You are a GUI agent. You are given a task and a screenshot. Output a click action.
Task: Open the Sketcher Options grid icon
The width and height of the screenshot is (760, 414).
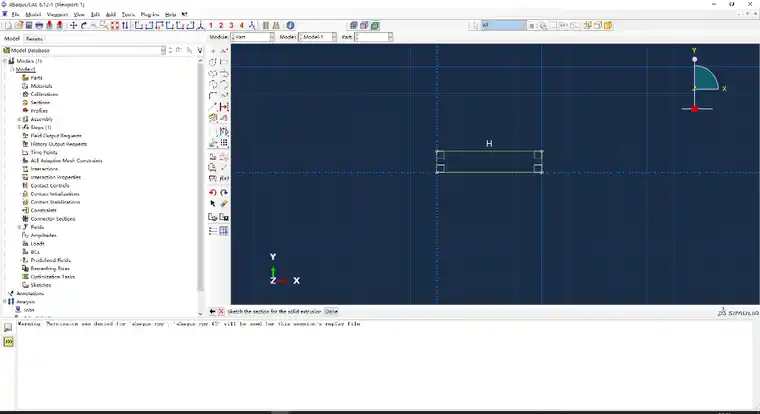(x=224, y=231)
